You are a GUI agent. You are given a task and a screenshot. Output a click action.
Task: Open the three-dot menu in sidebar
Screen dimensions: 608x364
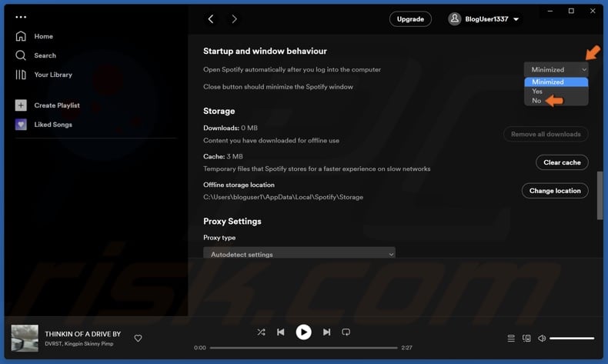pyautogui.click(x=21, y=17)
